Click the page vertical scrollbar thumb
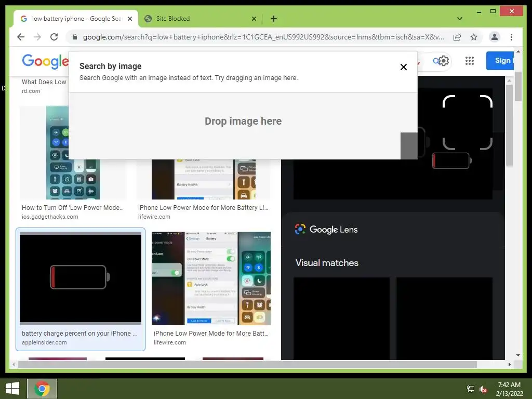 [x=518, y=87]
